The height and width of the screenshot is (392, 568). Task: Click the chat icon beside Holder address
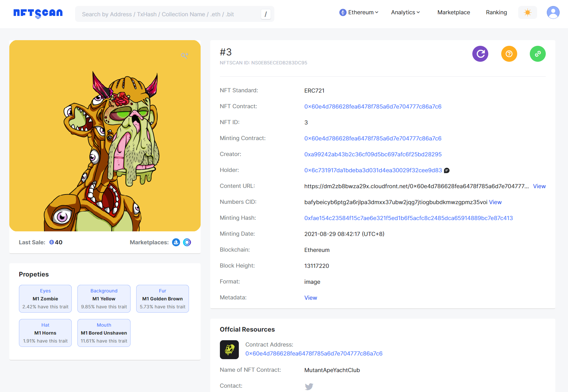click(447, 171)
